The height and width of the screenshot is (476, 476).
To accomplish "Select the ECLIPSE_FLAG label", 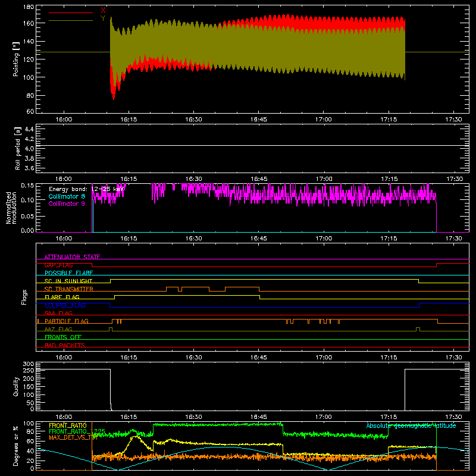I will coord(65,305).
